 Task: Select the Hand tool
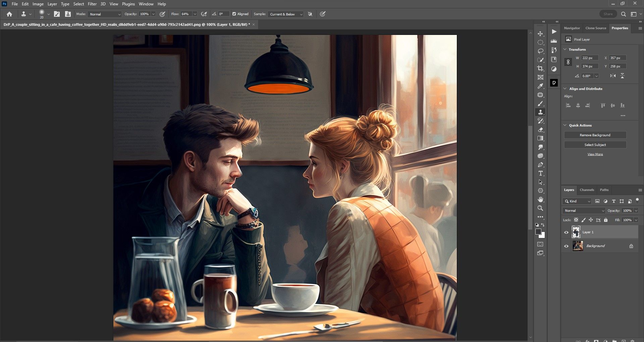(540, 199)
